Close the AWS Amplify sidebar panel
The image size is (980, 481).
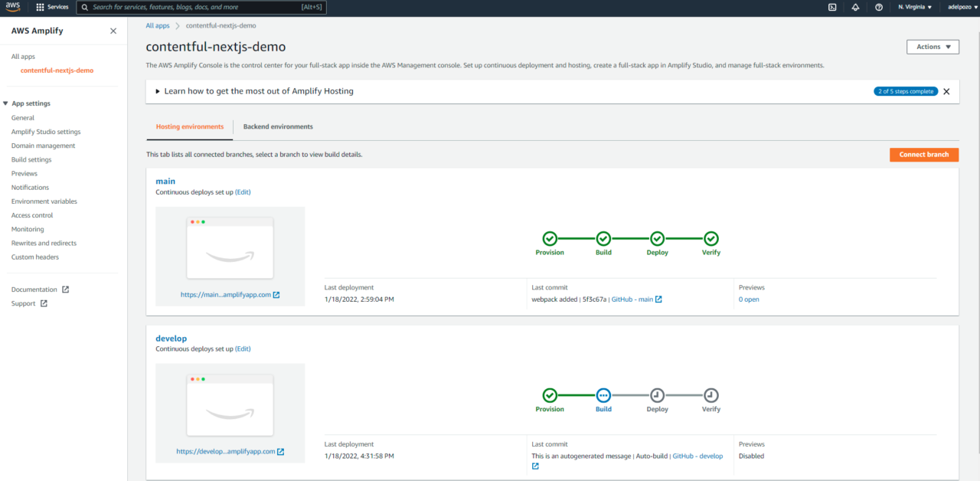(x=113, y=31)
